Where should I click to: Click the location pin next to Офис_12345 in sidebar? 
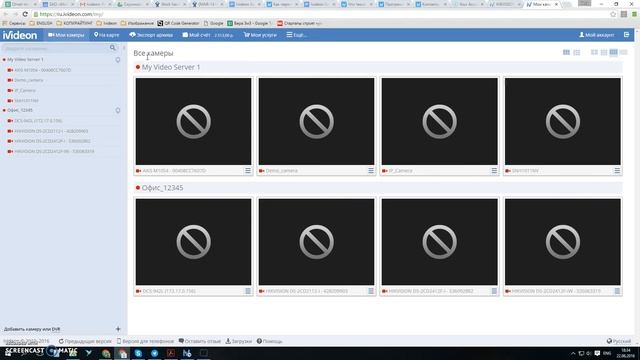click(118, 111)
